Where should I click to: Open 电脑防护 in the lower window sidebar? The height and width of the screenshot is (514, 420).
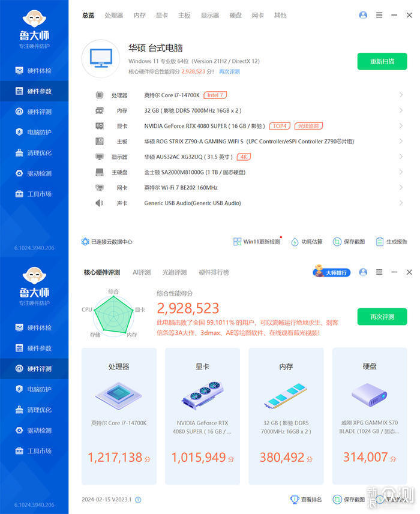tap(34, 389)
